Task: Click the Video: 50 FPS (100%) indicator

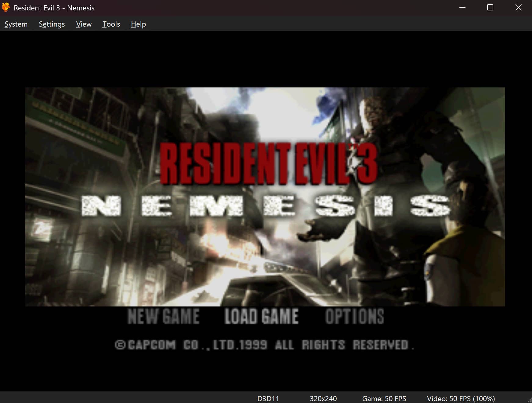Action: (461, 398)
